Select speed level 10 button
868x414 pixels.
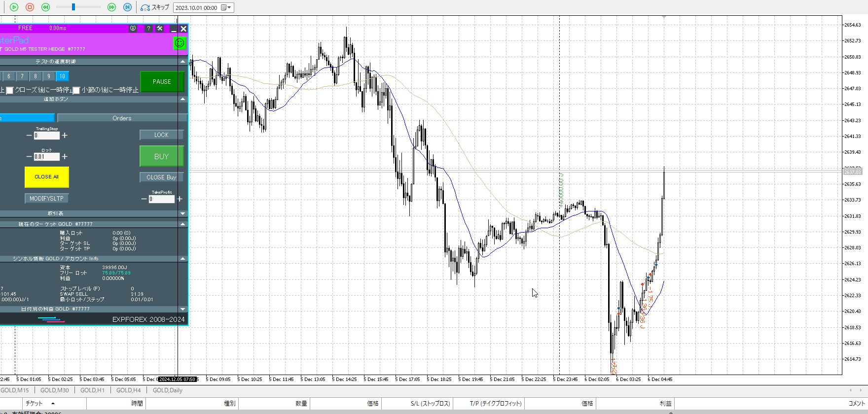pyautogui.click(x=62, y=76)
